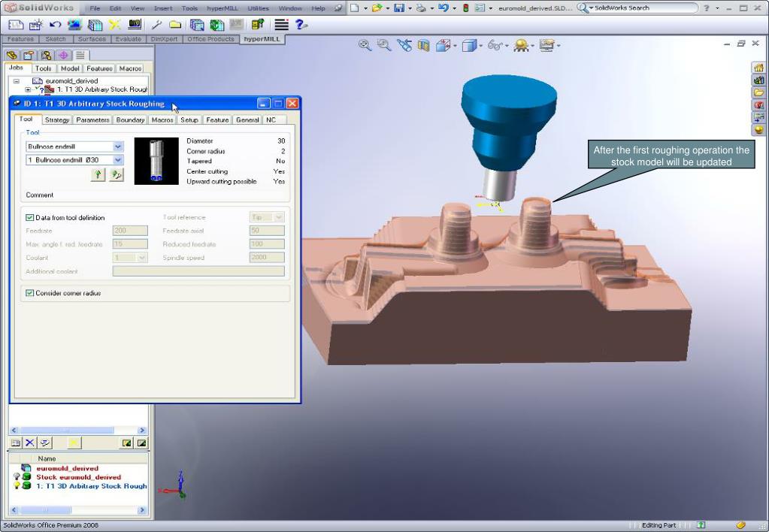Select the Macros tab in hyperMILL browser
The width and height of the screenshot is (769, 532).
tap(130, 68)
